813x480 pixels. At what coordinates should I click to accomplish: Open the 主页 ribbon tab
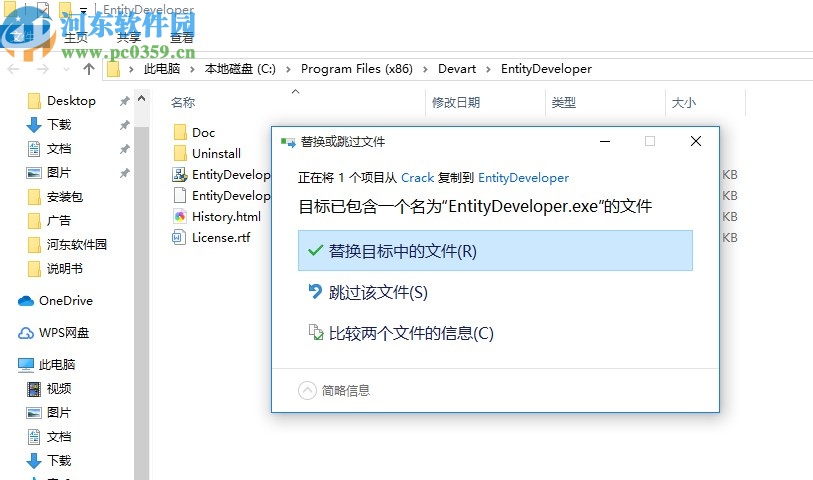(76, 38)
